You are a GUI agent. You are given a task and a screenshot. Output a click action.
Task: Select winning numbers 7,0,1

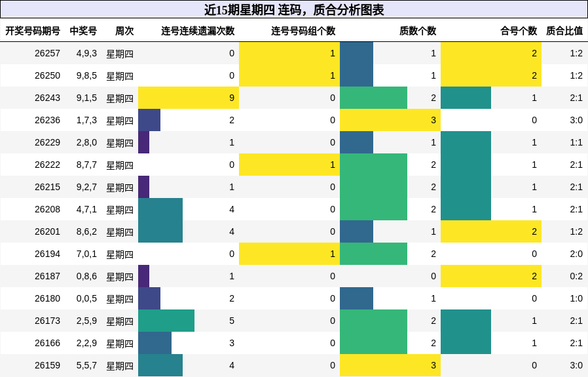[86, 254]
